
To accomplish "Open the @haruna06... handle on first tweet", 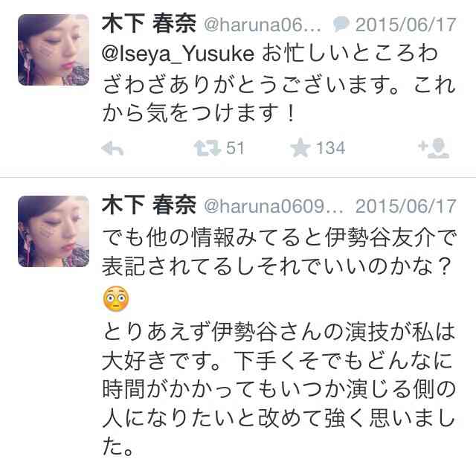I will pyautogui.click(x=263, y=25).
